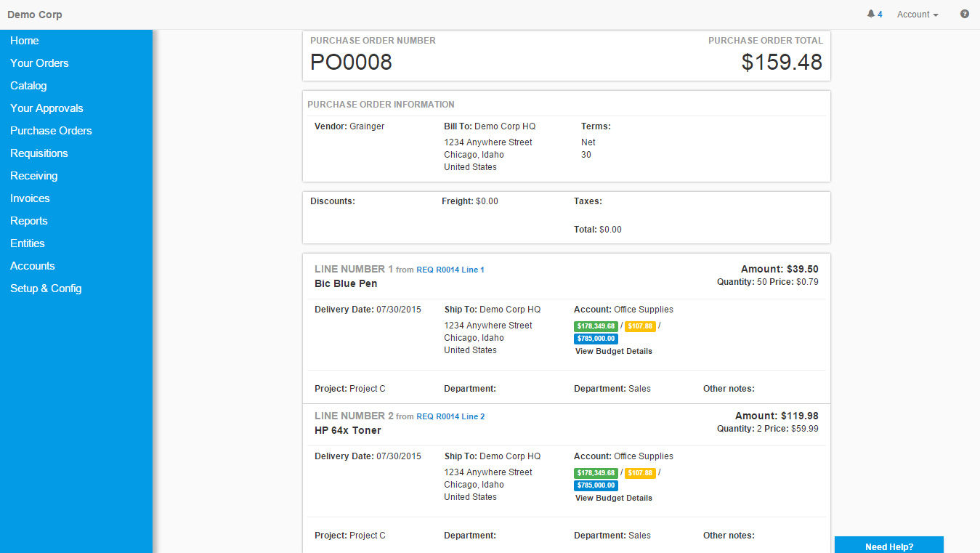Open Your Approvals in sidebar
Screen dimensions: 980x553
coord(46,108)
